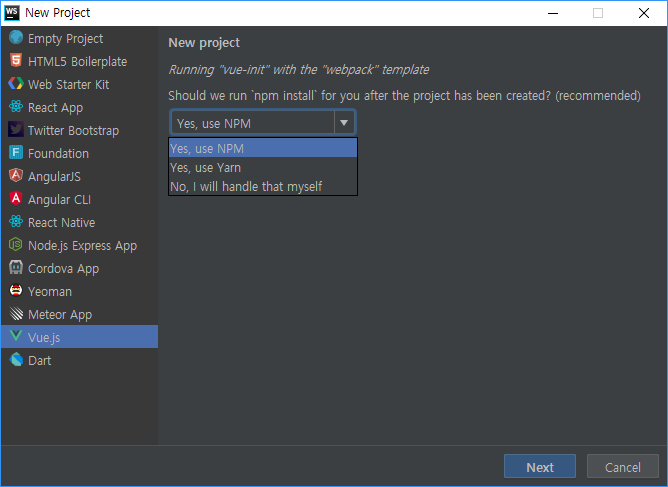Open the npm install dropdown arrow

[344, 123]
